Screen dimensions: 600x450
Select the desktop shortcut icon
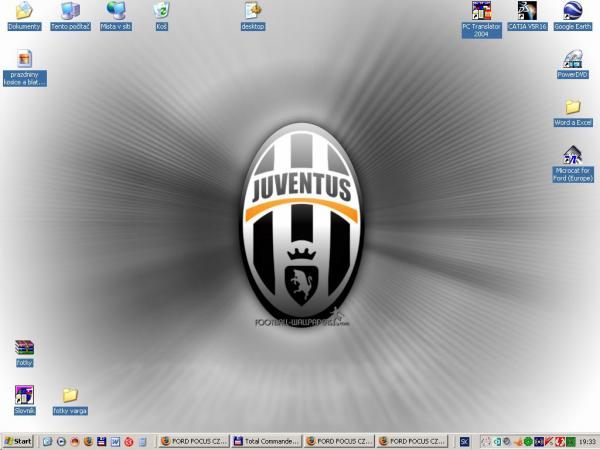(253, 12)
